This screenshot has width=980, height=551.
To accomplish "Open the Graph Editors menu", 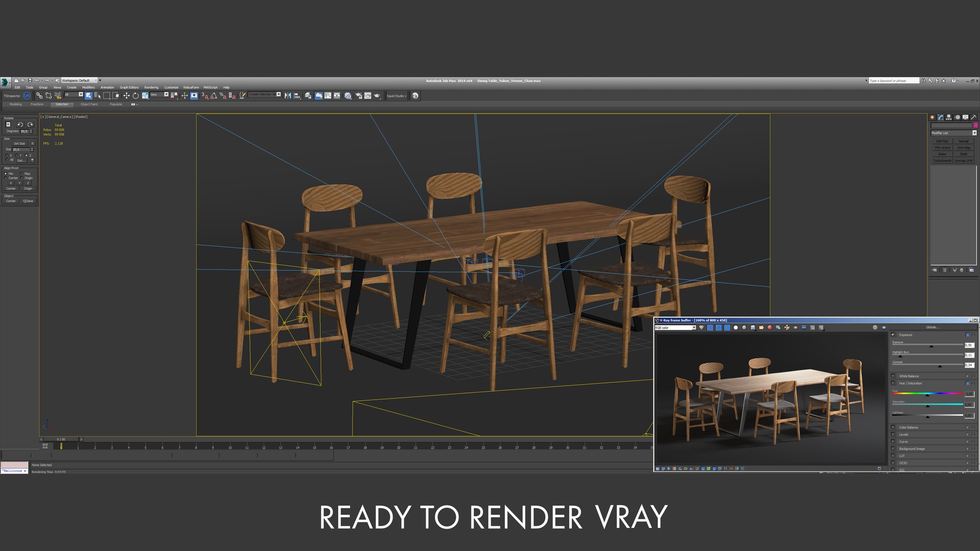I will [x=129, y=87].
